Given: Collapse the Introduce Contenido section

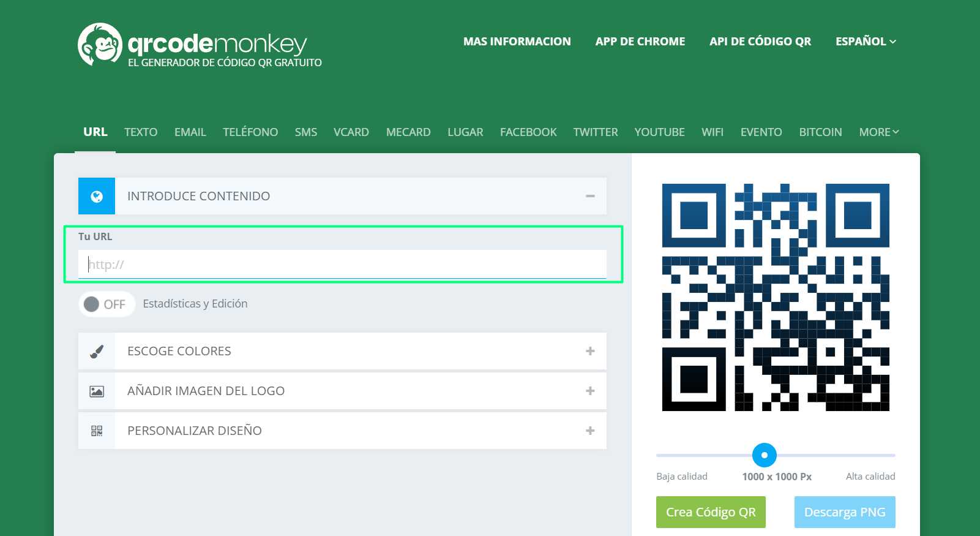Looking at the screenshot, I should tap(590, 196).
